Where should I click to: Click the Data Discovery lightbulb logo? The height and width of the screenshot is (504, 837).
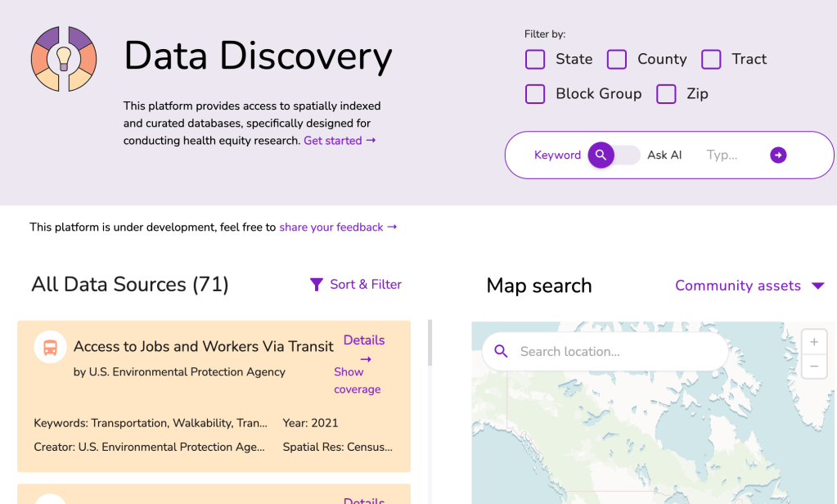coord(64,59)
